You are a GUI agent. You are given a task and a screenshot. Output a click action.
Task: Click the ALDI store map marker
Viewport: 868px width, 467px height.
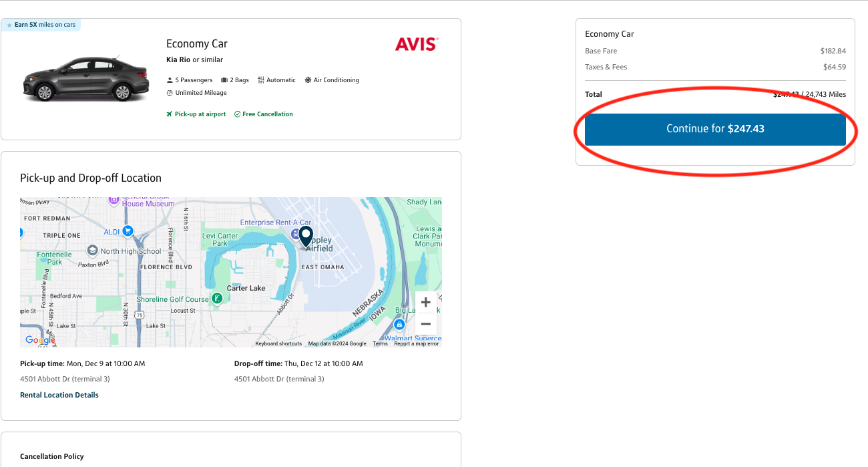[128, 231]
